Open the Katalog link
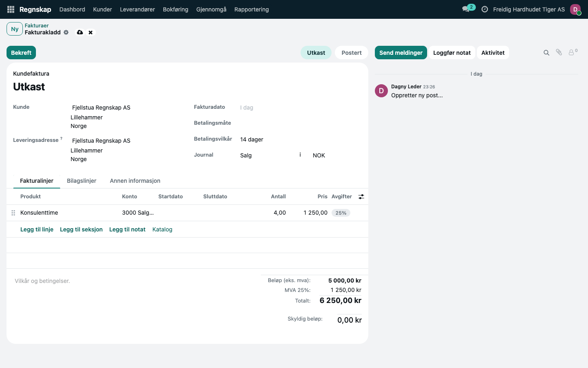588x368 pixels. pyautogui.click(x=163, y=229)
